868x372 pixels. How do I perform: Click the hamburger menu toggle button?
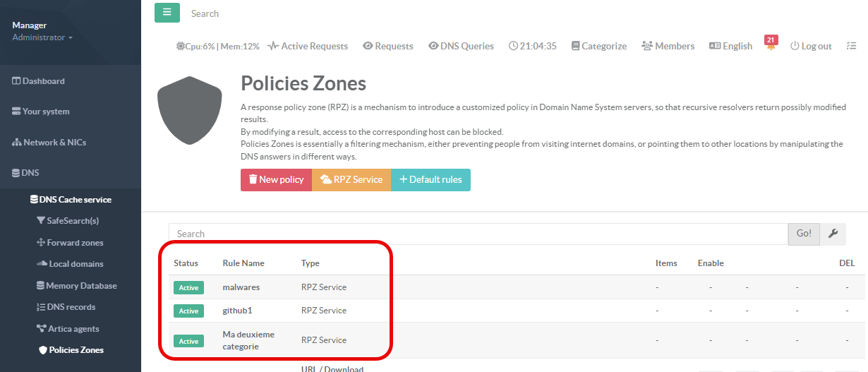167,13
